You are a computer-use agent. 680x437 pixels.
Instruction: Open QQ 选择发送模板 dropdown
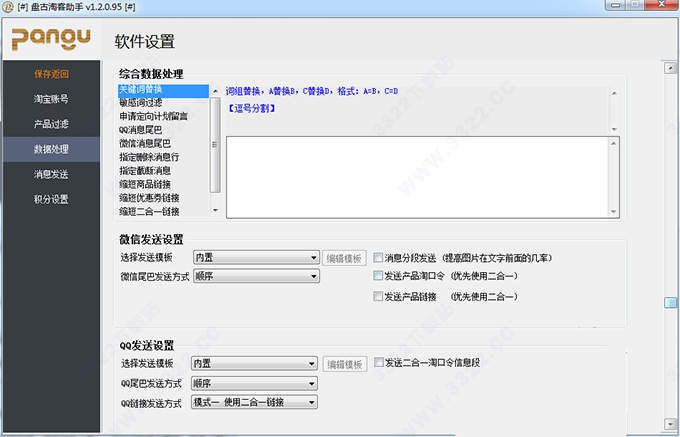255,363
